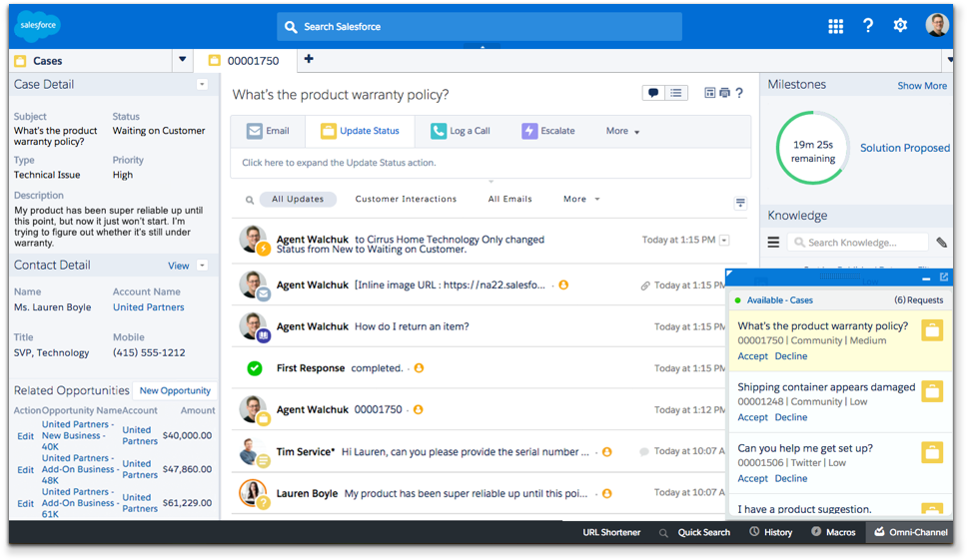Switch to the 00001750 case tab
The width and height of the screenshot is (967, 560).
(x=245, y=60)
